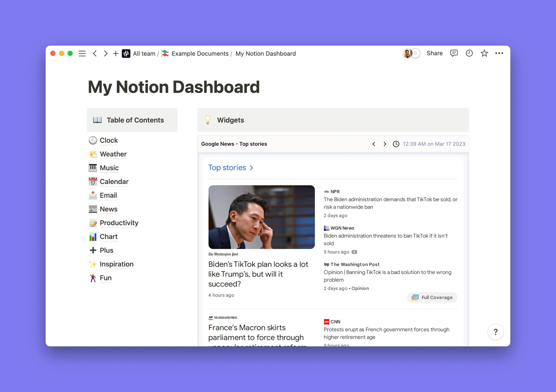
Task: Favorite the page with the star icon
Action: [484, 53]
